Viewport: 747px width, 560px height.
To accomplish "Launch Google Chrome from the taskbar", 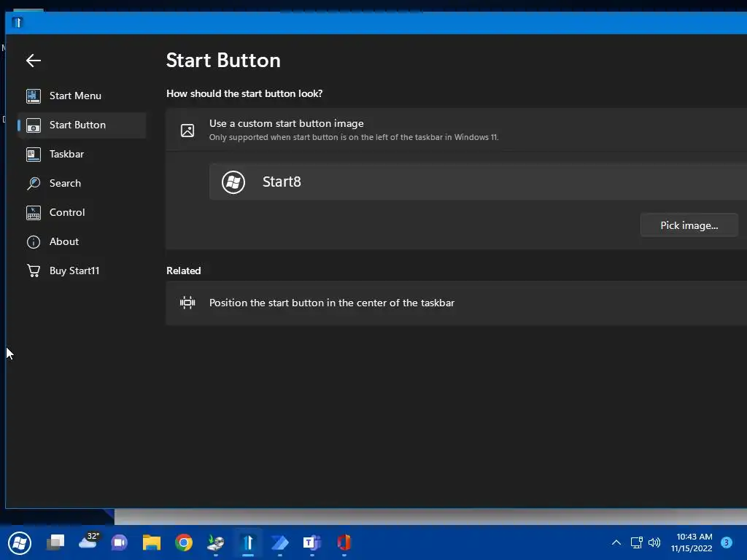I will (184, 542).
